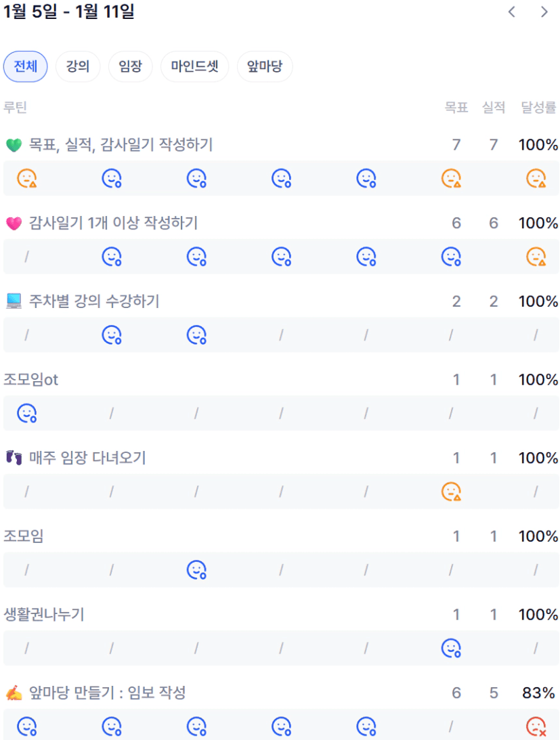
Task: Go to next week with right chevron
Action: pos(544,12)
